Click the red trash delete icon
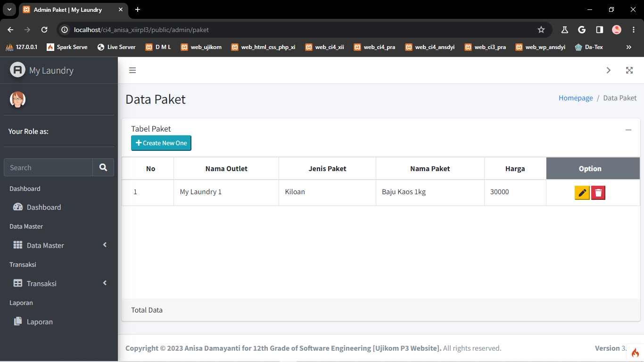This screenshot has width=644, height=362. 598,192
